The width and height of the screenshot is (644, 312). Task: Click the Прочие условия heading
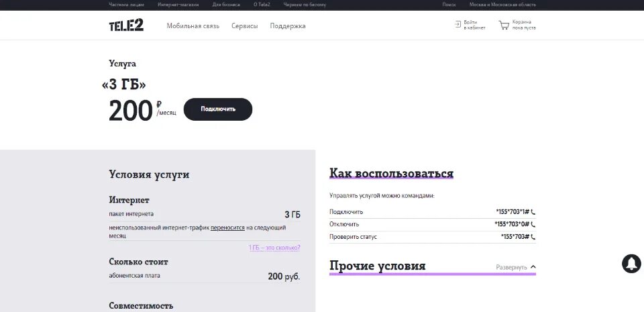[378, 266]
